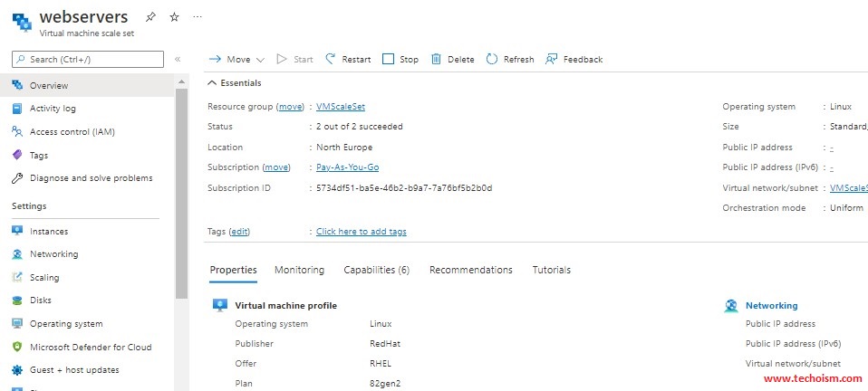Image resolution: width=868 pixels, height=391 pixels.
Task: Click the Networking sidebar icon
Action: [x=17, y=253]
